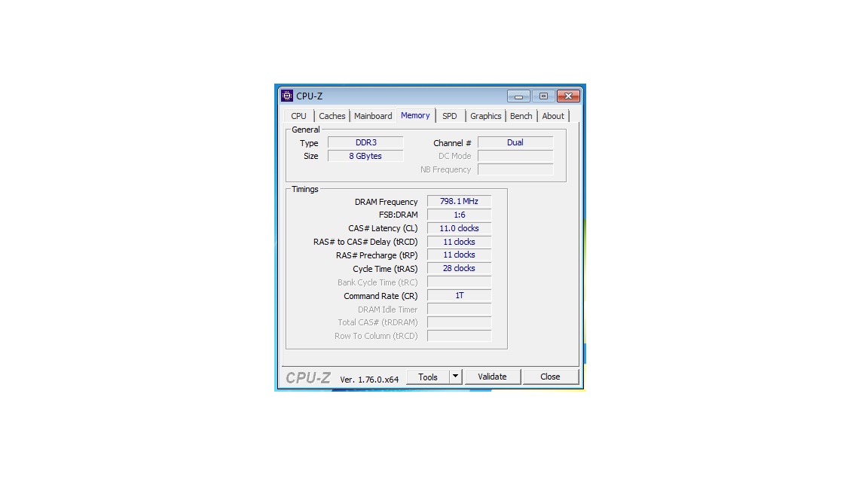Click the empty Row To Column field
This screenshot has width=868, height=488.
coord(459,336)
